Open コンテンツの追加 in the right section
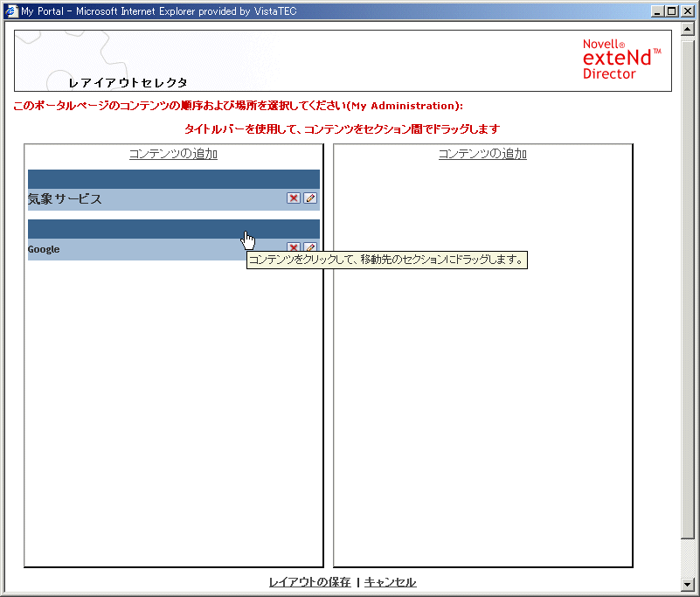 click(482, 154)
